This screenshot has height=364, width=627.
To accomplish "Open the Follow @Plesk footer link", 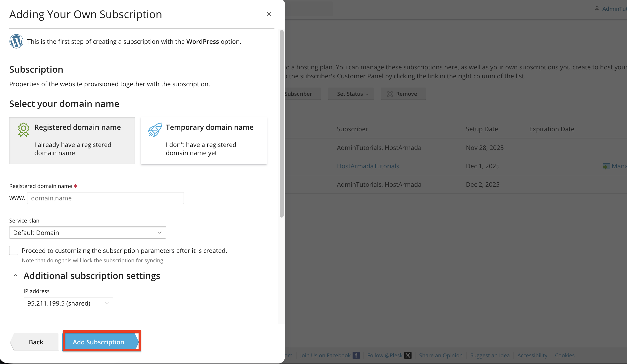I will click(385, 355).
